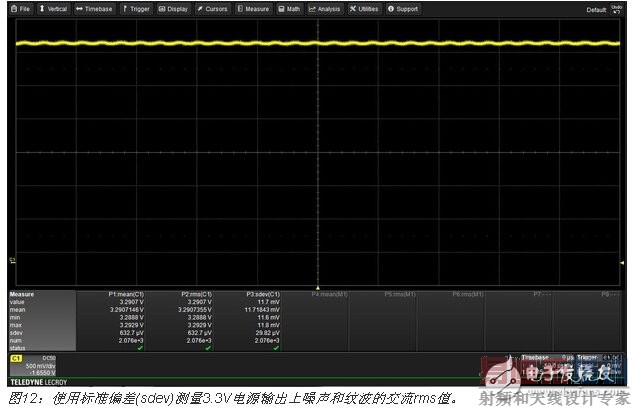Open the Support menu
The width and height of the screenshot is (633, 408).
[403, 9]
